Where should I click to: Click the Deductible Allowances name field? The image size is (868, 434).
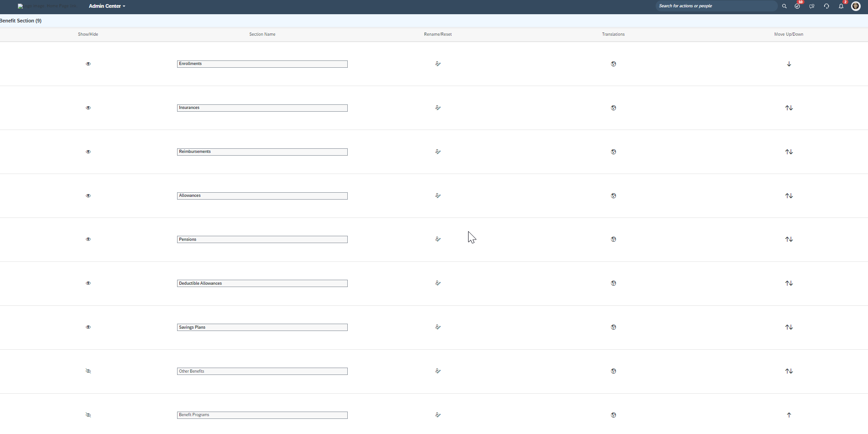pyautogui.click(x=262, y=283)
